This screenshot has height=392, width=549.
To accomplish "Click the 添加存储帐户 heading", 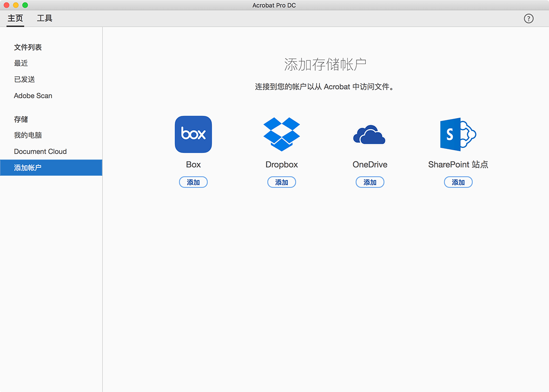I will pos(325,65).
